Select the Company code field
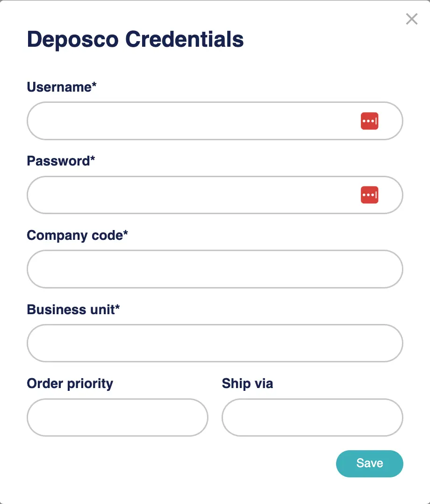The width and height of the screenshot is (430, 504). point(215,269)
